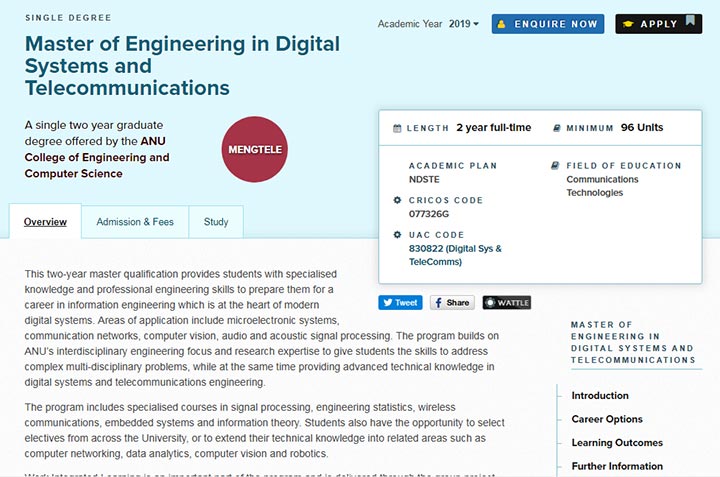The height and width of the screenshot is (477, 720).
Task: Open the ANU College of Engineering link
Action: coord(97,157)
